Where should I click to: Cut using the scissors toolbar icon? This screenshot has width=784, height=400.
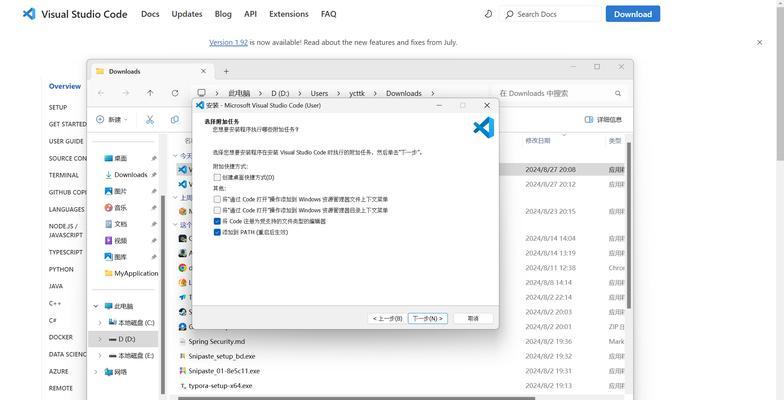tap(150, 120)
